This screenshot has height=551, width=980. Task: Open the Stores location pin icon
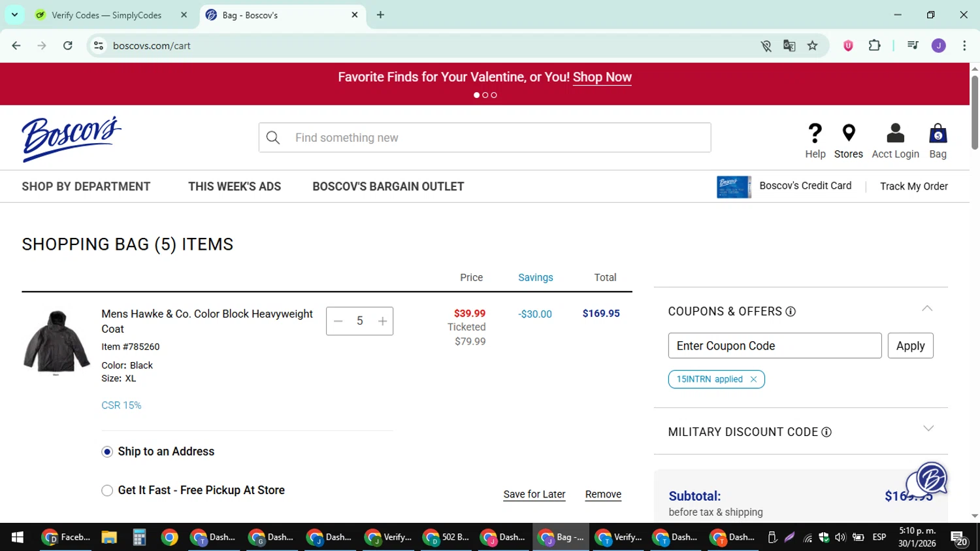tap(849, 133)
